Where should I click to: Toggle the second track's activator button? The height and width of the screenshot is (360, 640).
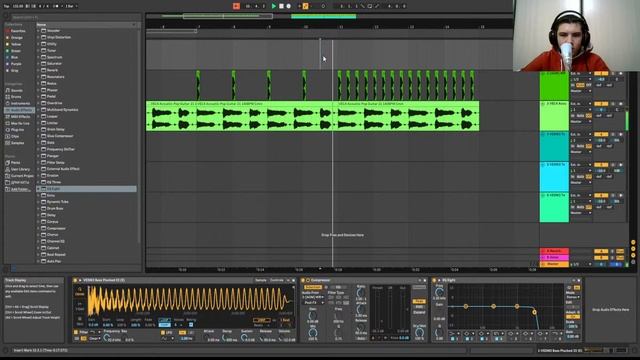[601, 104]
